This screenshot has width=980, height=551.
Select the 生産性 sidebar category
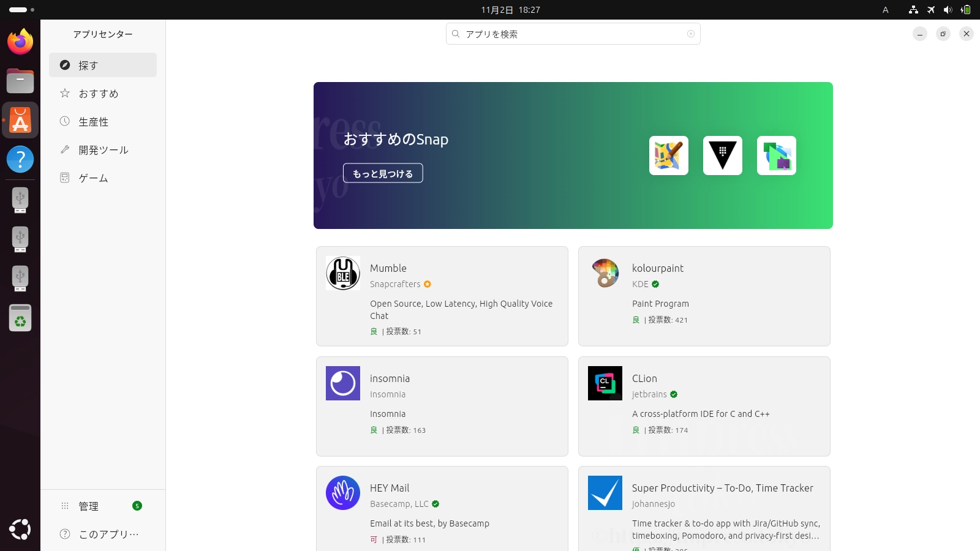click(103, 121)
